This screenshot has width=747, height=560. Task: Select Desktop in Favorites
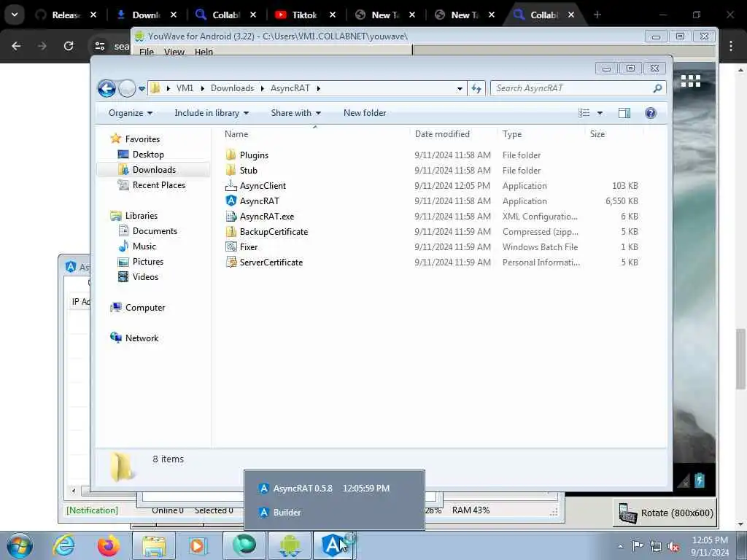click(x=148, y=155)
